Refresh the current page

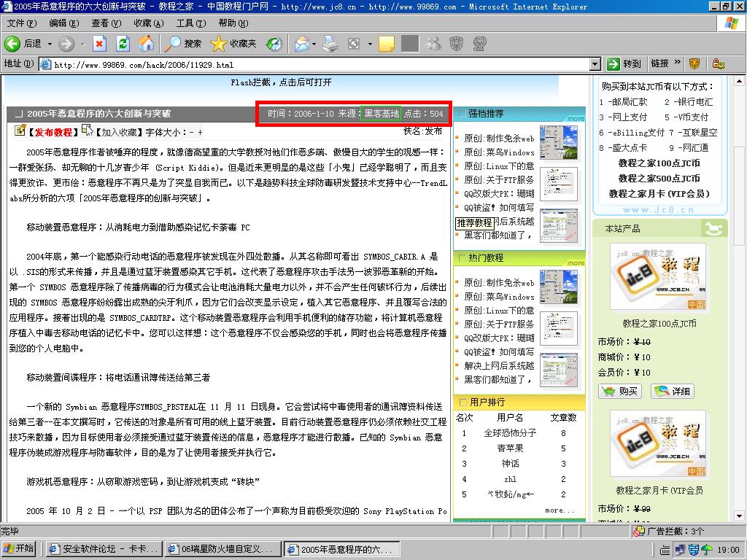[x=123, y=44]
